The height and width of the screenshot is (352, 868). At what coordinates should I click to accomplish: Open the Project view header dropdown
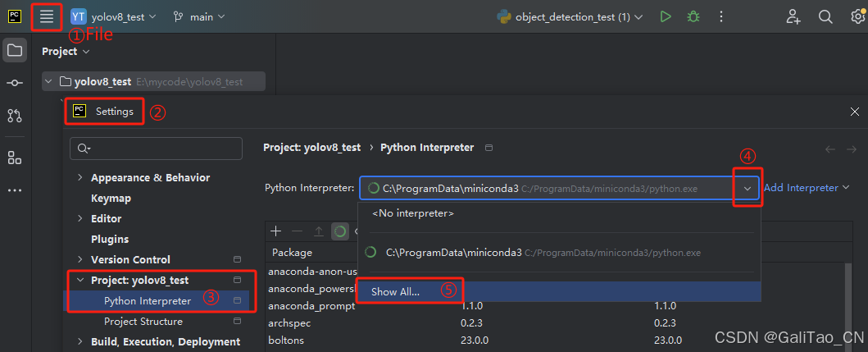pos(66,52)
